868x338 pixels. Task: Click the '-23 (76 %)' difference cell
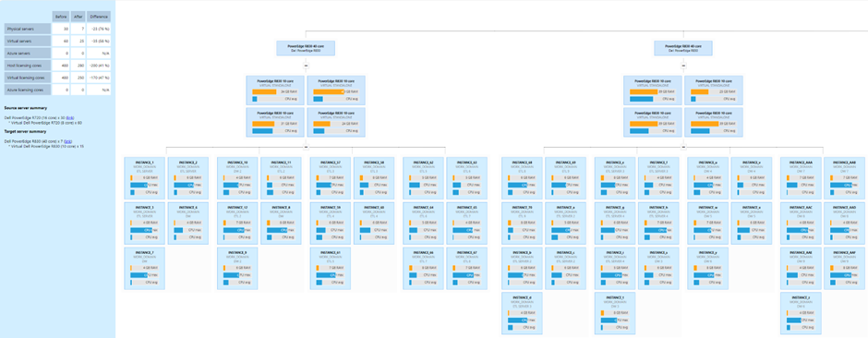[x=99, y=29]
